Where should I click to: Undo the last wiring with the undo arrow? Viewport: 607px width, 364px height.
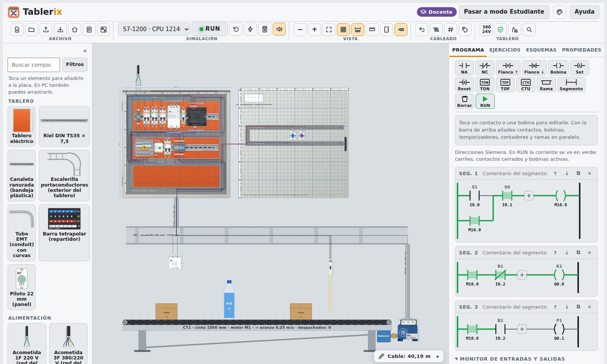422,30
